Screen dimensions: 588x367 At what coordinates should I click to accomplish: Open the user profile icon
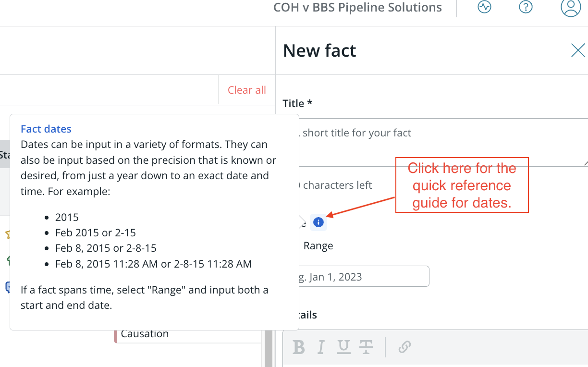(571, 7)
